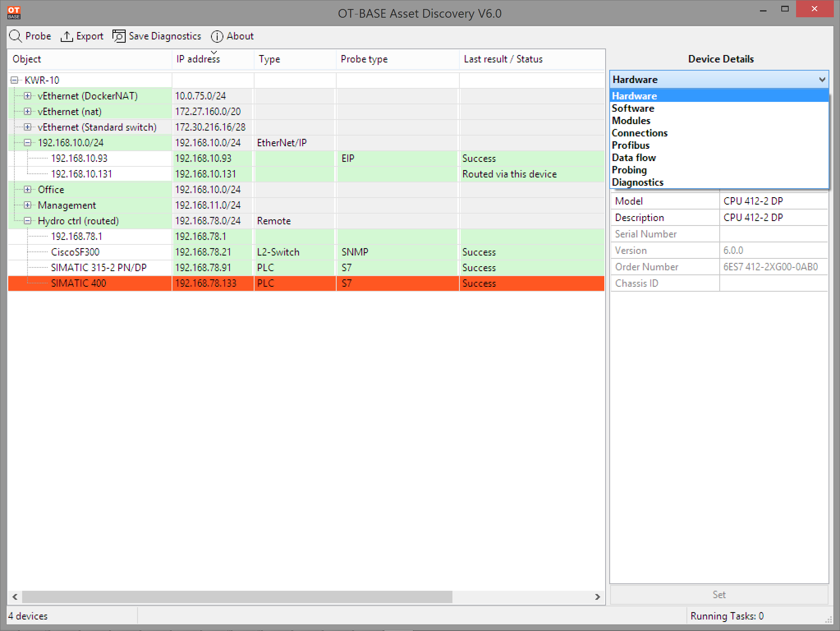Viewport: 840px width, 631px height.
Task: Click the Probe magnifier icon
Action: point(16,36)
